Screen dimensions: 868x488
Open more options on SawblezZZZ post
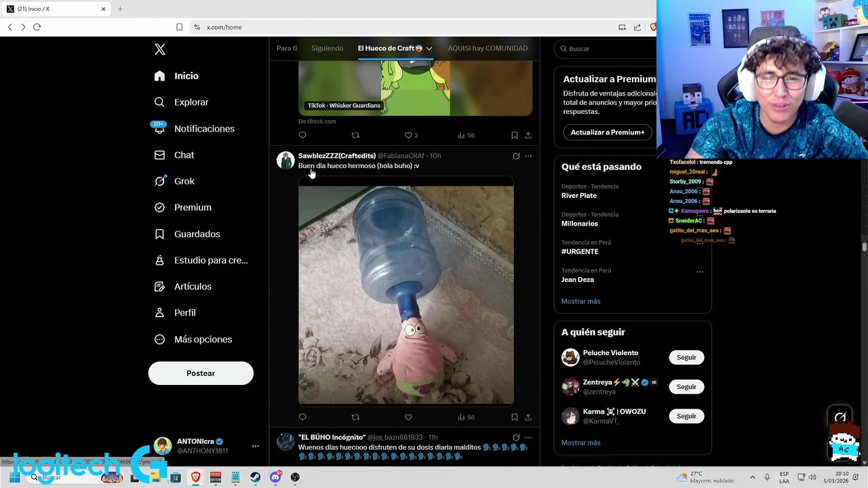[528, 156]
